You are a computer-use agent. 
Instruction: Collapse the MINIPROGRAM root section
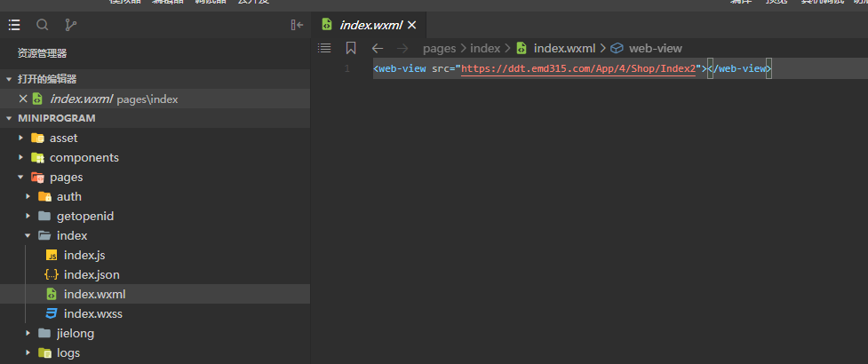click(x=9, y=118)
